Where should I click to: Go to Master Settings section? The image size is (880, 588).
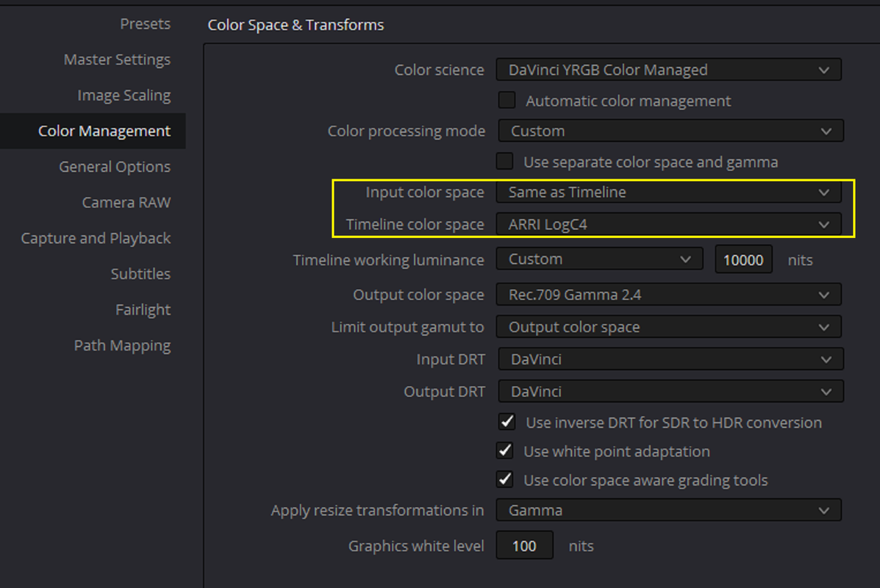(x=117, y=60)
